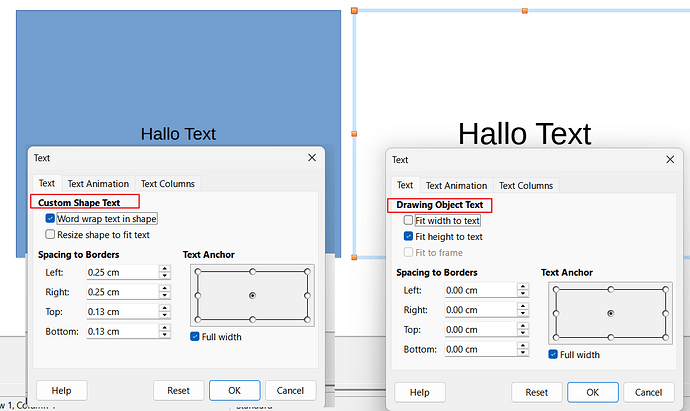The width and height of the screenshot is (690, 411).
Task: Toggle Fit width to text checkbox
Action: (408, 221)
